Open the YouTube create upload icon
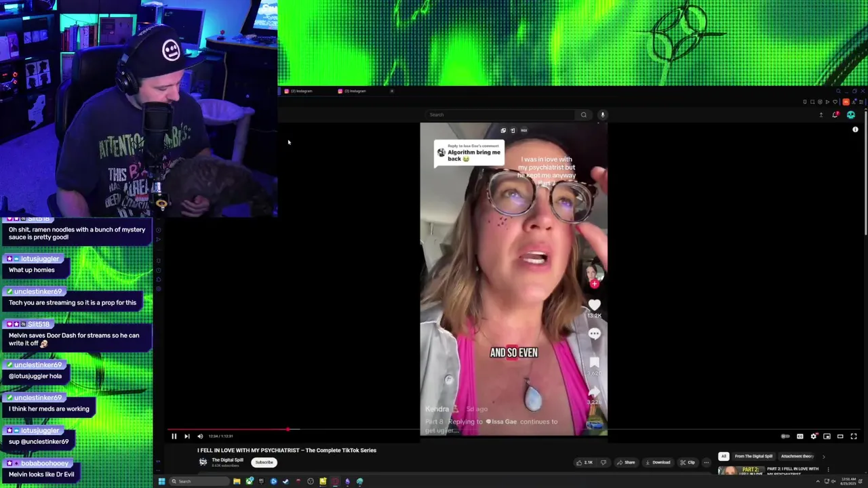Image resolution: width=868 pixels, height=488 pixels. [821, 115]
